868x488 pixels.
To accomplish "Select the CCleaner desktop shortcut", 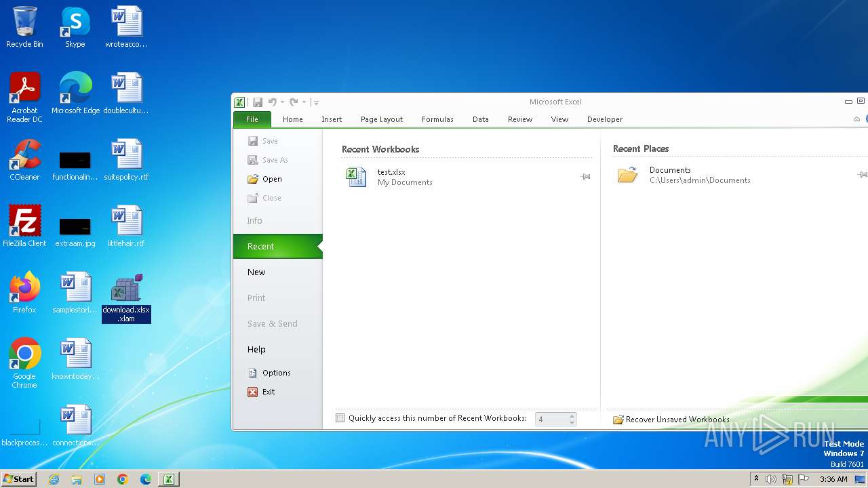I will point(24,161).
